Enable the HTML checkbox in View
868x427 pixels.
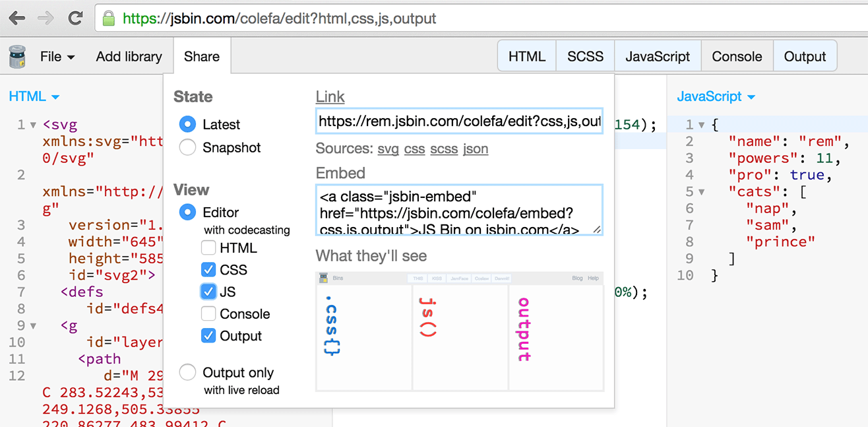(208, 248)
